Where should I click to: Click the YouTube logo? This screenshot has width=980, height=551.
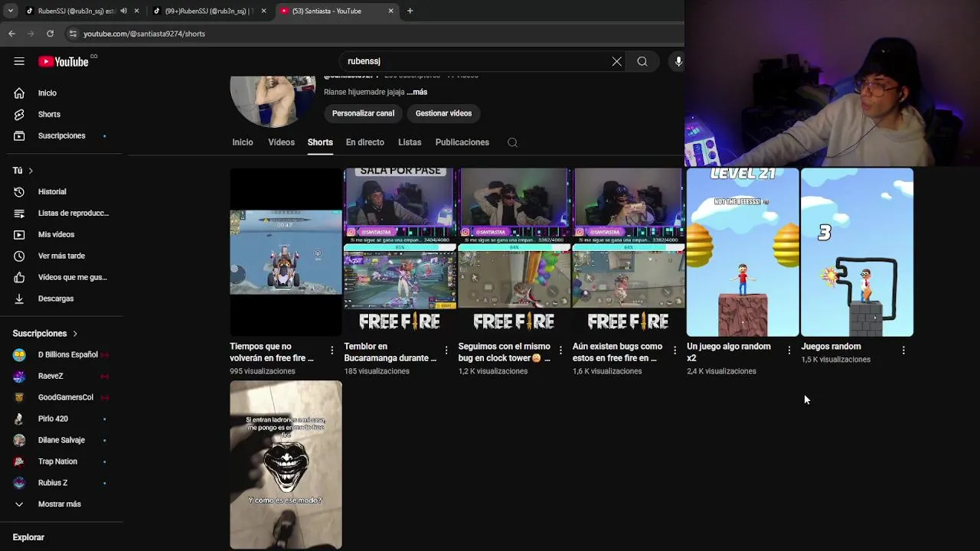click(x=64, y=61)
